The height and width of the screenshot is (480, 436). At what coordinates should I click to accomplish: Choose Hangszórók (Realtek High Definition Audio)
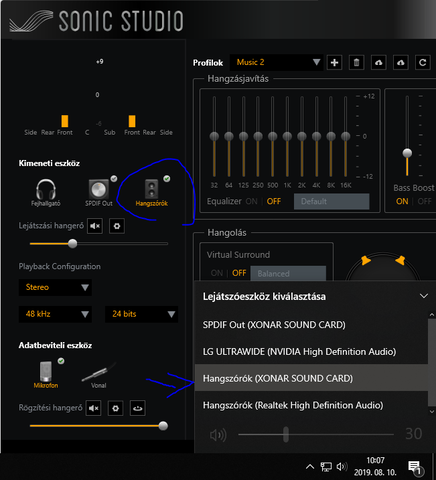pos(311,405)
